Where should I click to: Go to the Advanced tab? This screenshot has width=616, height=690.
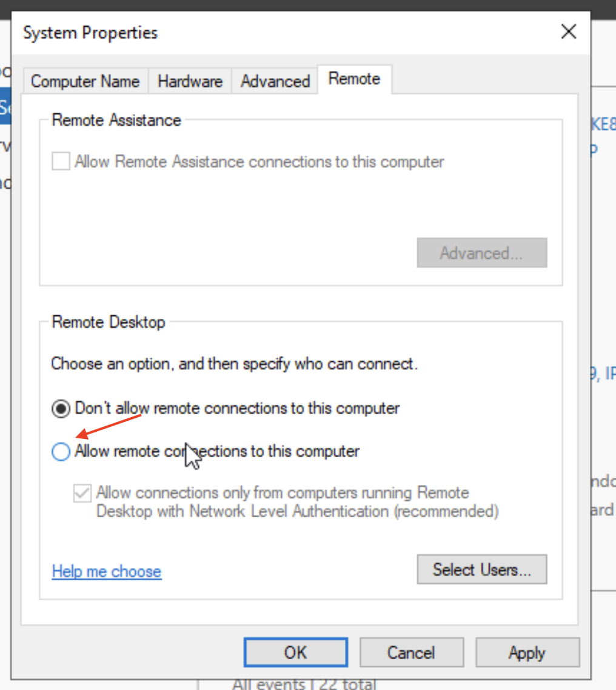tap(275, 81)
